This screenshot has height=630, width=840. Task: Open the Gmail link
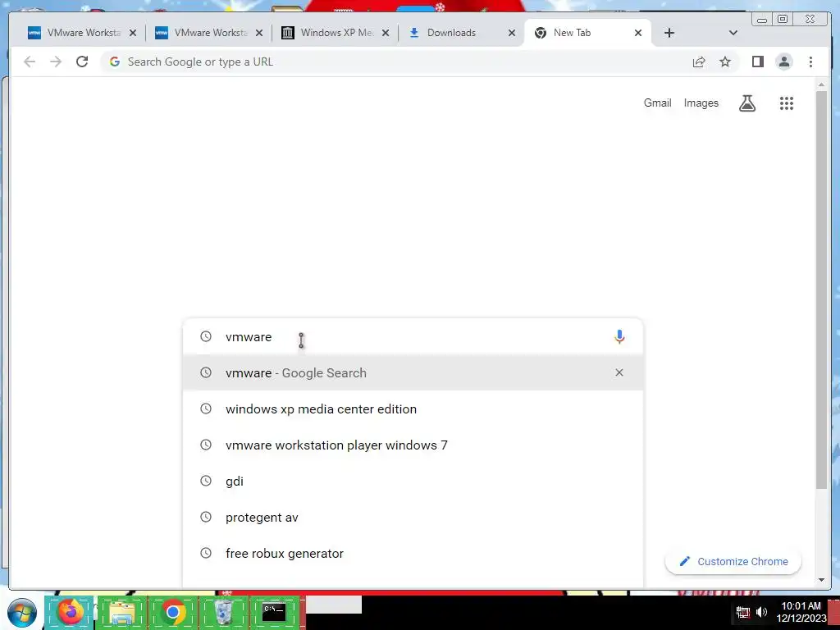pyautogui.click(x=657, y=103)
